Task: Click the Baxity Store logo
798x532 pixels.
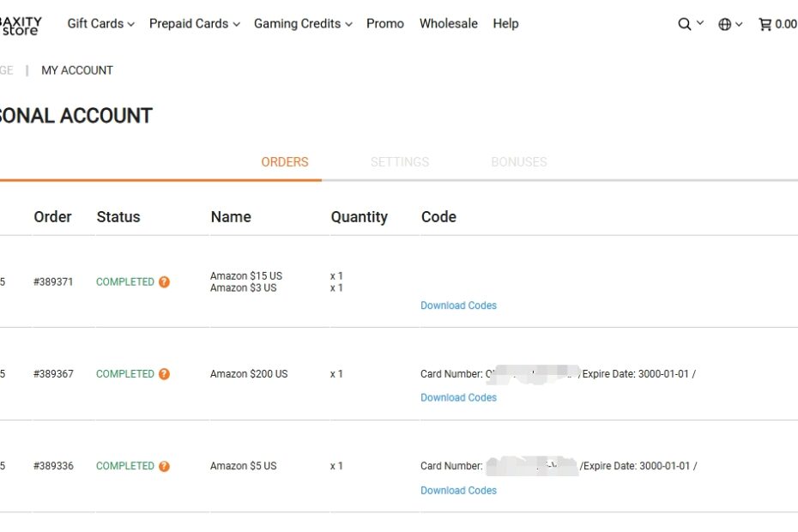Action: pyautogui.click(x=21, y=24)
